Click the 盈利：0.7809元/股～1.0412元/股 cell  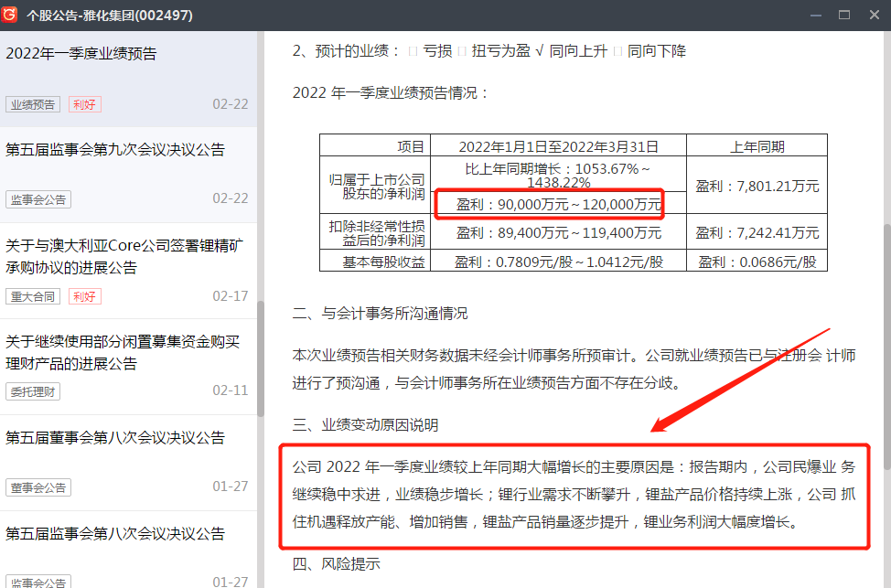pyautogui.click(x=559, y=262)
